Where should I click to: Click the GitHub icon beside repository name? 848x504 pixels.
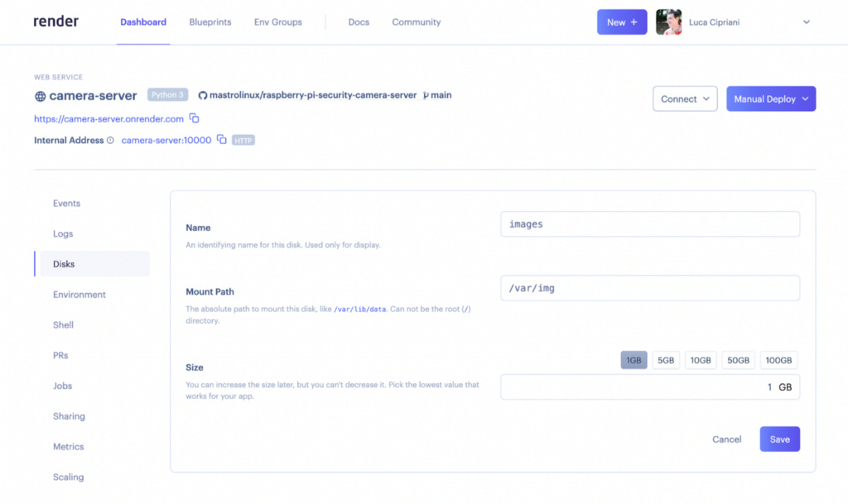203,95
